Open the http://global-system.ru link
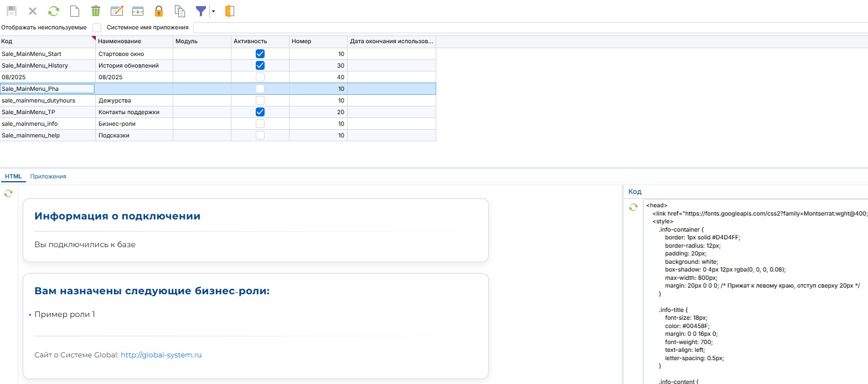Screen dimensions: 868x384 161,355
